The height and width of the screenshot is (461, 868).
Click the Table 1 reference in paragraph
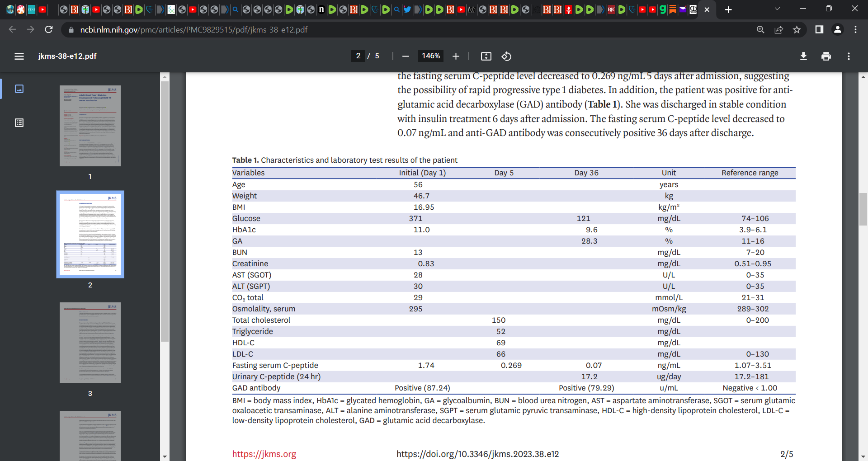click(x=602, y=104)
